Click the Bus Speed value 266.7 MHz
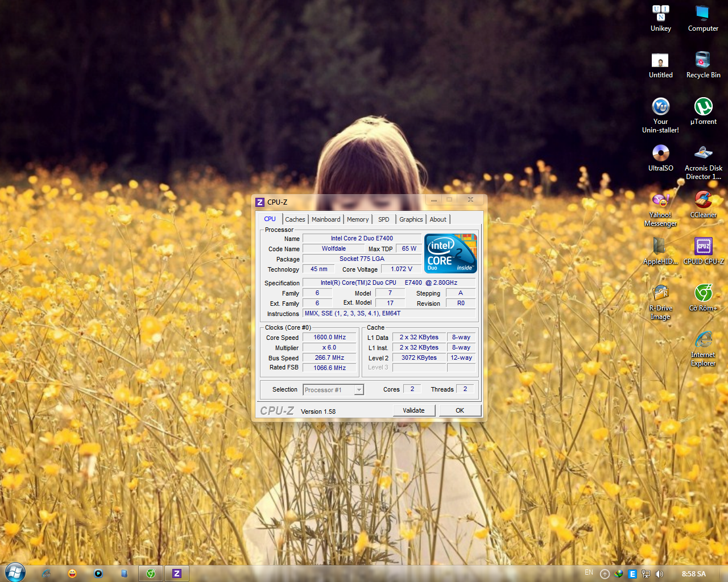728x582 pixels. point(330,357)
